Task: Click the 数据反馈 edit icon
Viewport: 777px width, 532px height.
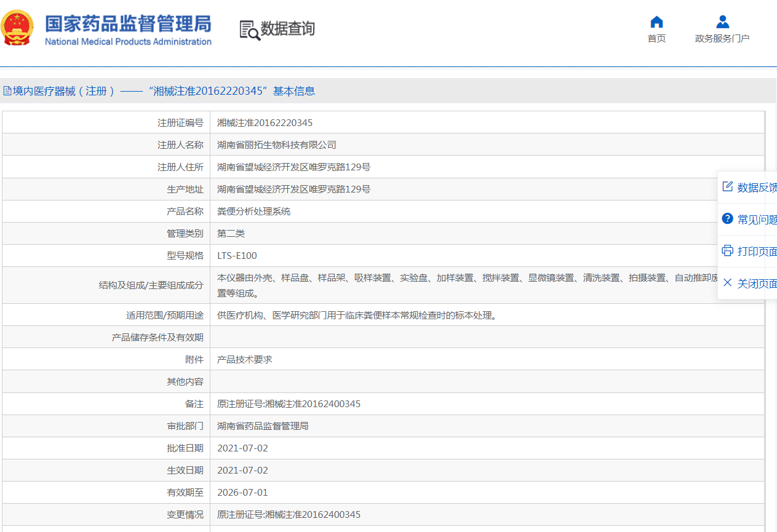Action: [727, 187]
